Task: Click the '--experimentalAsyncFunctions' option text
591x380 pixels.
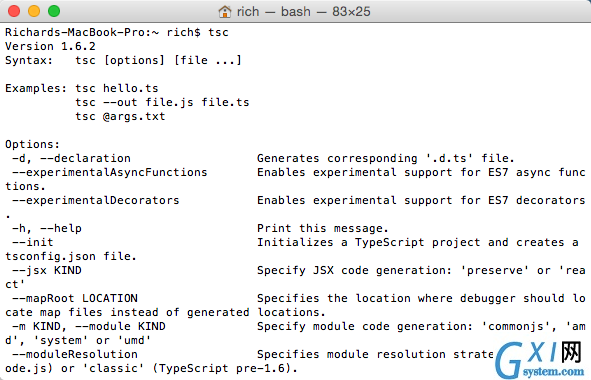Action: pyautogui.click(x=110, y=172)
